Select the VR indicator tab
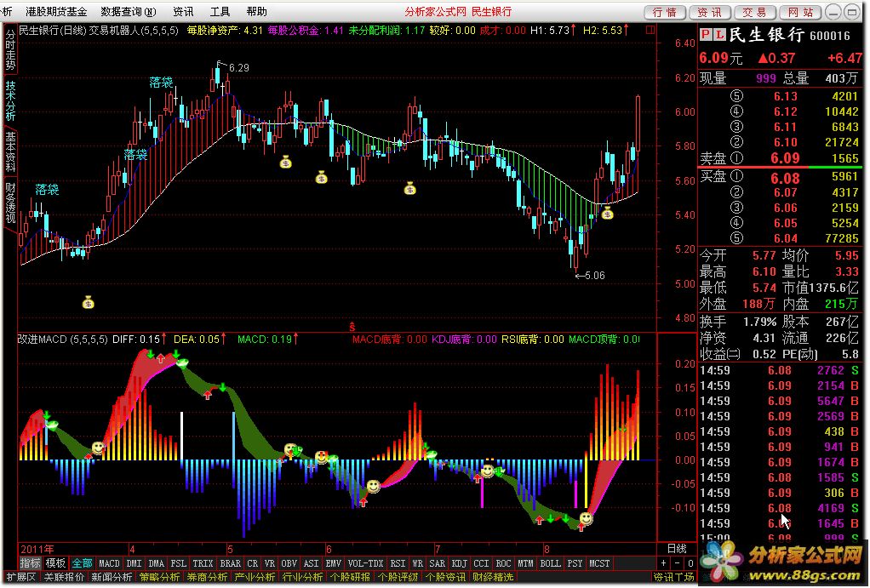Viewport: 870px width, 588px height. coord(270,563)
